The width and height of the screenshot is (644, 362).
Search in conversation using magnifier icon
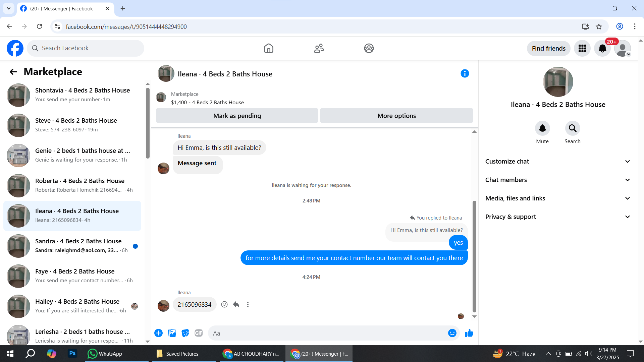(x=572, y=128)
